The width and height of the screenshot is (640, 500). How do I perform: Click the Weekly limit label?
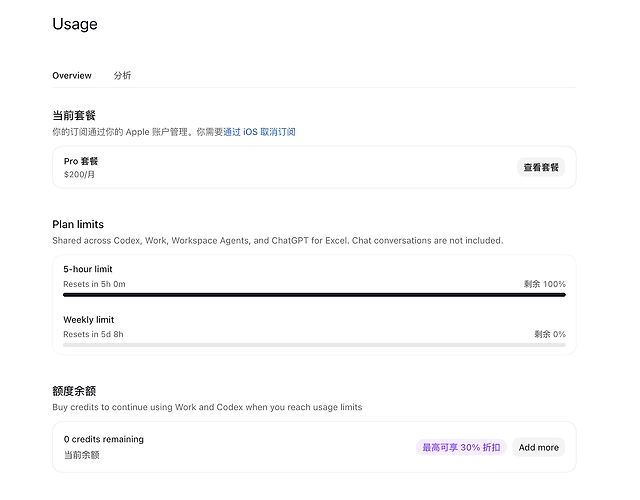(x=89, y=320)
